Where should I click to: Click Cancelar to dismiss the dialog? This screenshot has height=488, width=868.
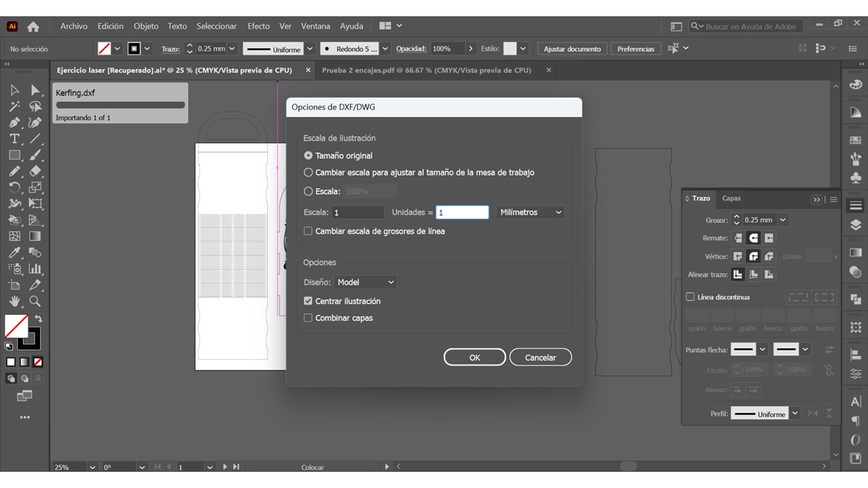pyautogui.click(x=540, y=357)
